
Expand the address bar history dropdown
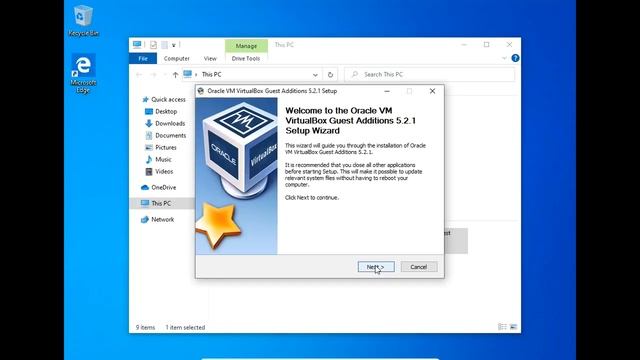pyautogui.click(x=315, y=75)
